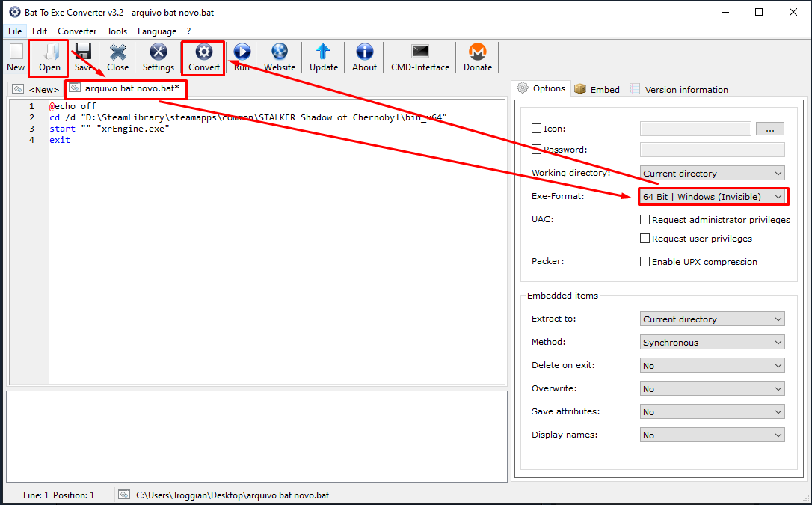Open the Tools menu
812x505 pixels.
117,31
